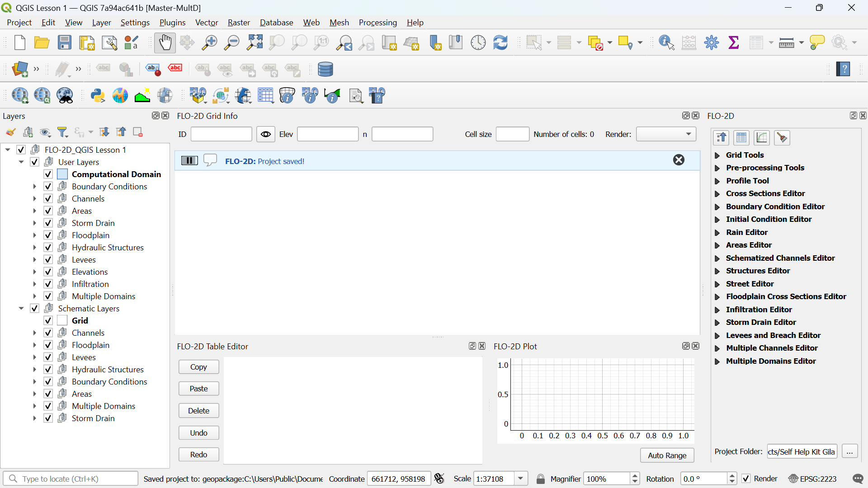The width and height of the screenshot is (868, 488).
Task: Open the Render dropdown in Grid Info
Action: (666, 134)
